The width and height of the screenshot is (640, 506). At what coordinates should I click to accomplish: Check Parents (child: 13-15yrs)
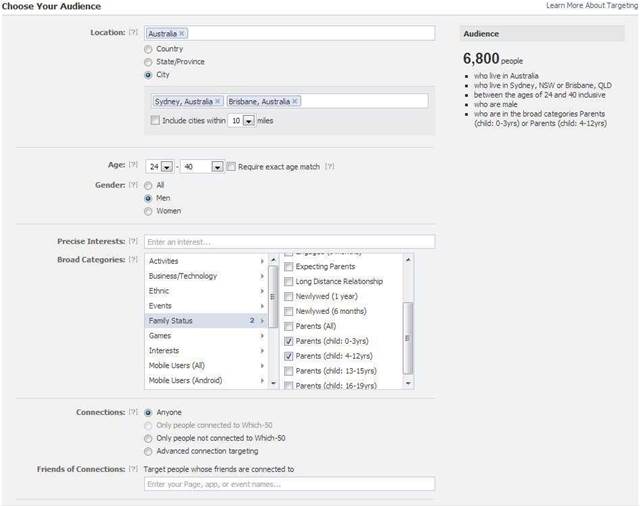(x=289, y=371)
